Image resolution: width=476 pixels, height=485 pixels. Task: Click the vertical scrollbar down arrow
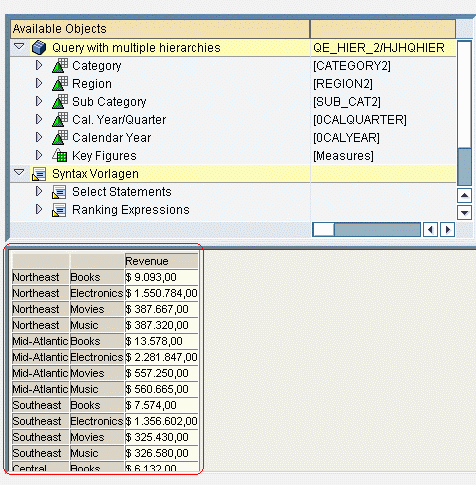point(464,212)
